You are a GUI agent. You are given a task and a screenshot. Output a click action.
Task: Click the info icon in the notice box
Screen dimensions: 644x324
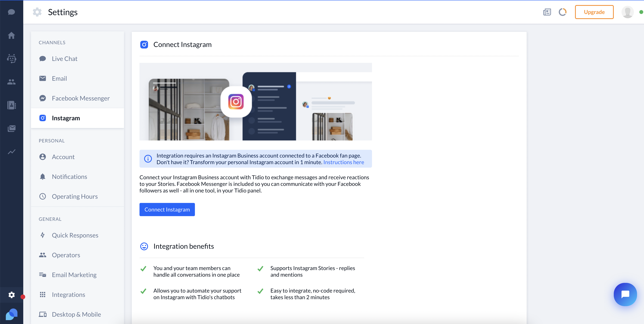point(148,159)
